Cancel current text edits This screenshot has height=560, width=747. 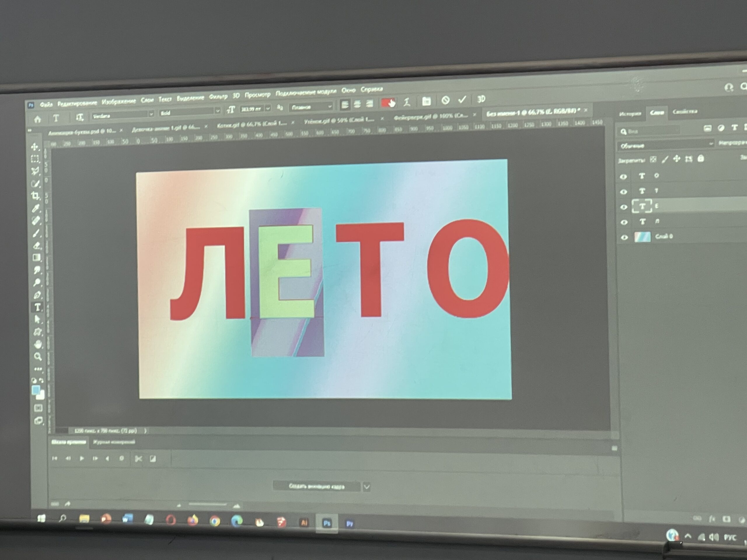(x=446, y=100)
